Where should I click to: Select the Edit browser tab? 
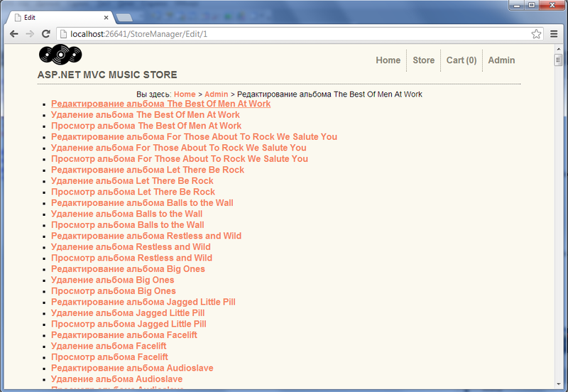pyautogui.click(x=61, y=17)
